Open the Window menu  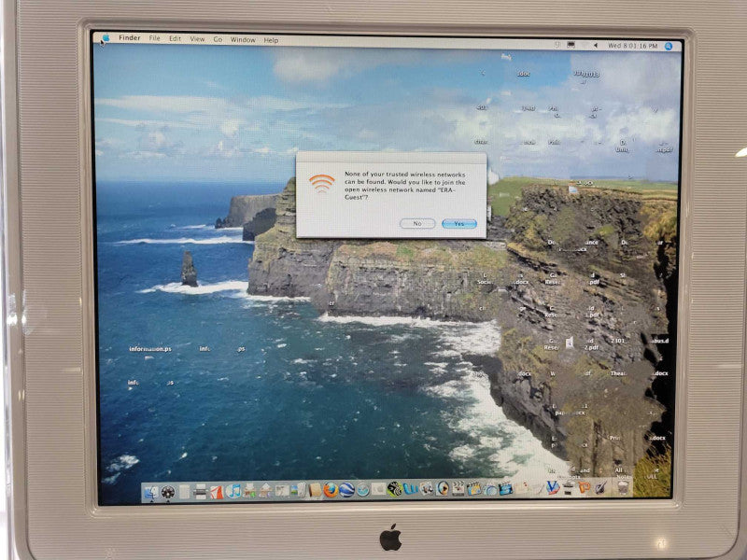(243, 40)
